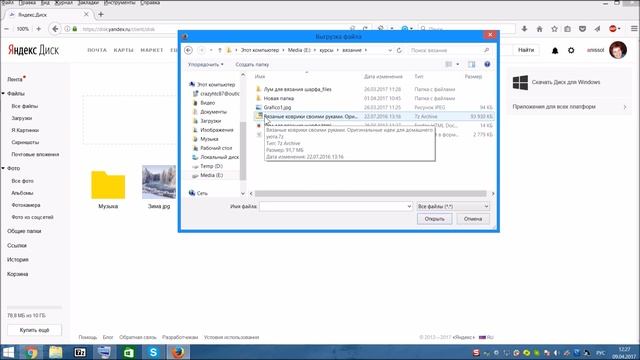Click the navigation tree scroll-down arrow
Image resolution: width=640 pixels, height=360 pixels.
(243, 193)
